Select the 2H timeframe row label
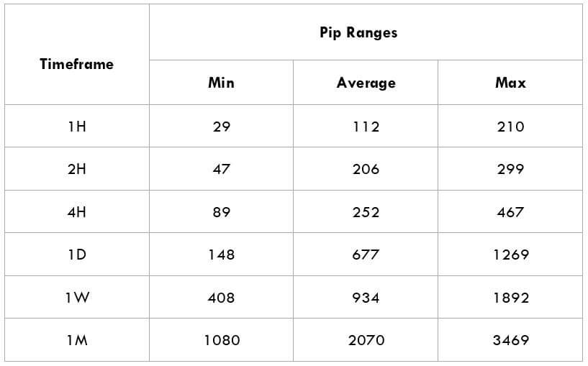This screenshot has height=366, width=588. (x=77, y=169)
